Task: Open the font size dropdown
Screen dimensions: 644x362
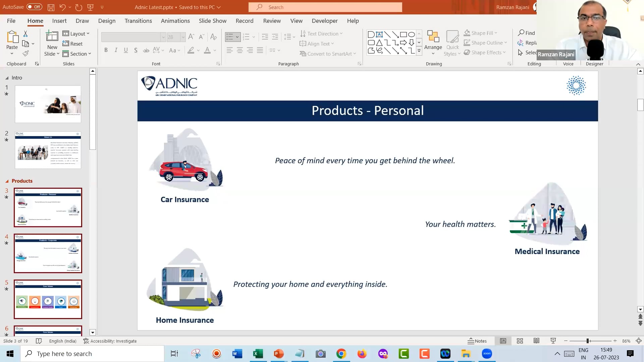Action: coord(183,37)
